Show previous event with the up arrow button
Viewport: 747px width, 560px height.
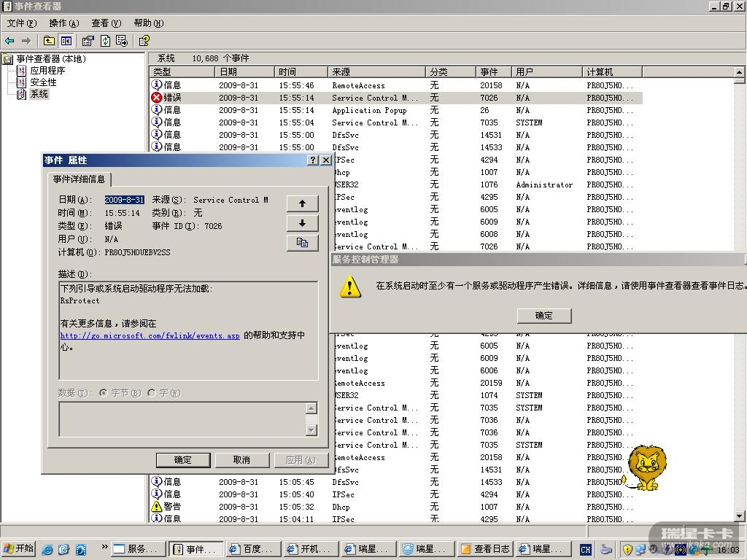302,203
